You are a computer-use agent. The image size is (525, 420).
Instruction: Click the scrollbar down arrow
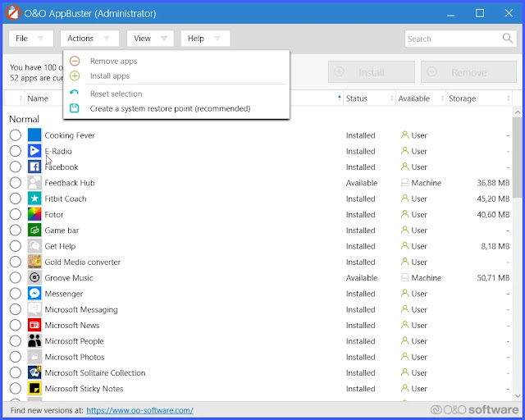(518, 395)
